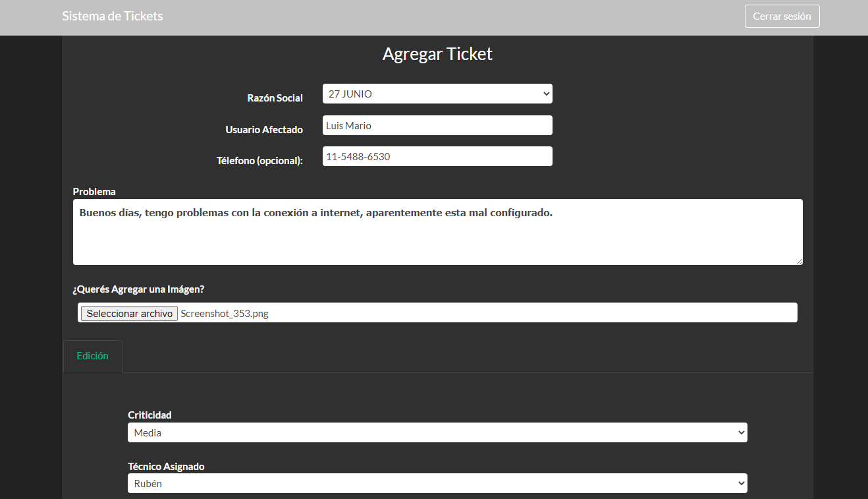The height and width of the screenshot is (499, 868).
Task: Click the Criticidad label text
Action: [149, 415]
